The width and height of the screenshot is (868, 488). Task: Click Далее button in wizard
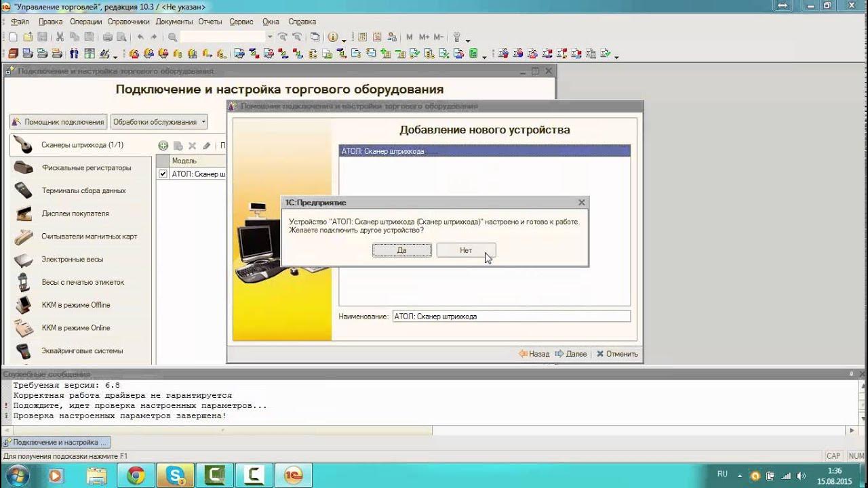coord(571,354)
